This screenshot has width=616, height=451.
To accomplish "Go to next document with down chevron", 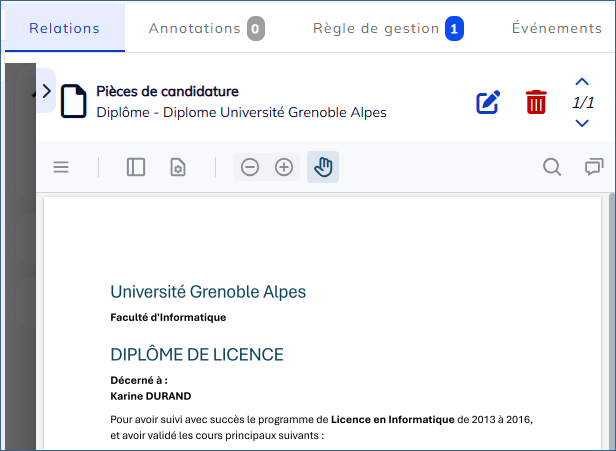I will point(582,123).
